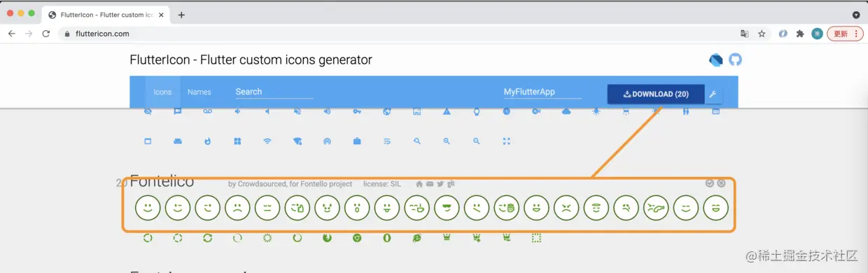The height and width of the screenshot is (273, 868).
Task: Select the happy smiley emoticon icon
Action: tap(148, 208)
